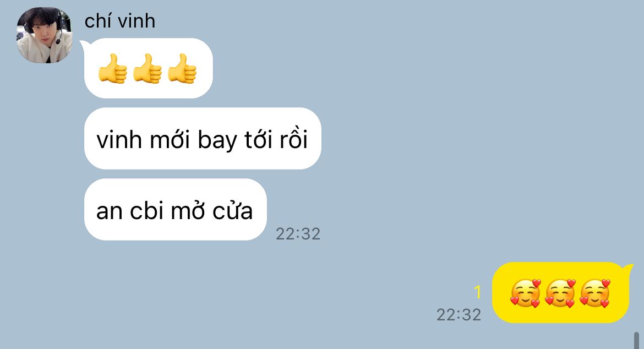Click the word 'vinh' in the second message
The width and height of the screenshot is (644, 349).
coord(119,140)
